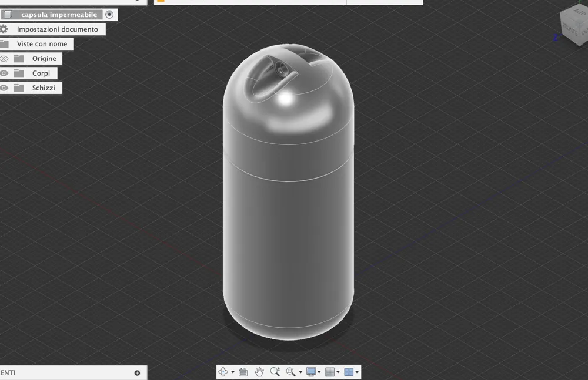
Task: Select the Schizzi folder label
Action: 44,88
